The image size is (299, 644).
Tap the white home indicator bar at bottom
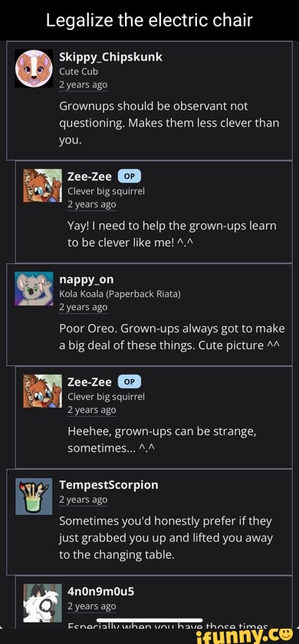pyautogui.click(x=149, y=620)
